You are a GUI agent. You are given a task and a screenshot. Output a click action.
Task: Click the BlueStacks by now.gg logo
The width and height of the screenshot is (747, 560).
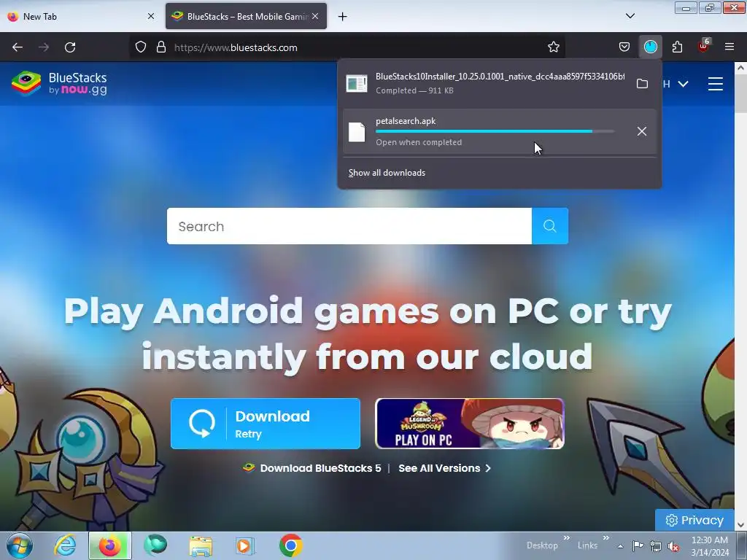(x=59, y=83)
